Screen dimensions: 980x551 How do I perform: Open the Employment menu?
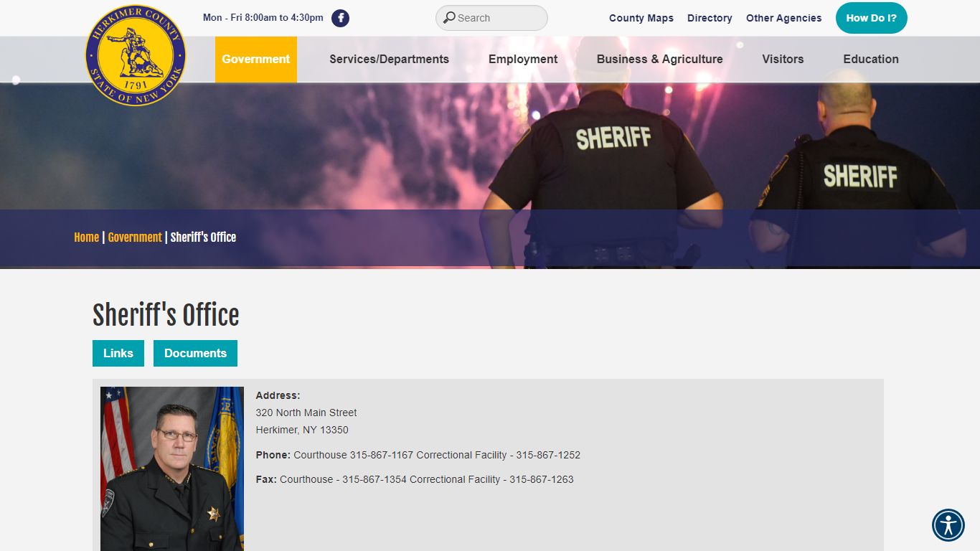(522, 60)
